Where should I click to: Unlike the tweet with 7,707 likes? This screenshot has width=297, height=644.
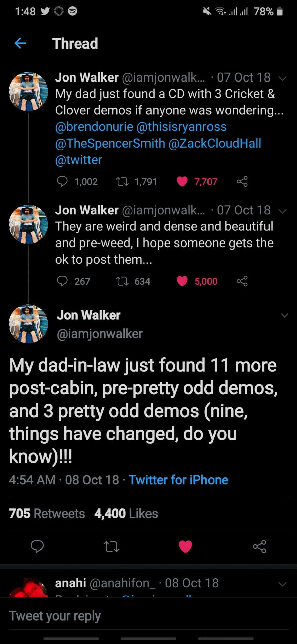[182, 181]
